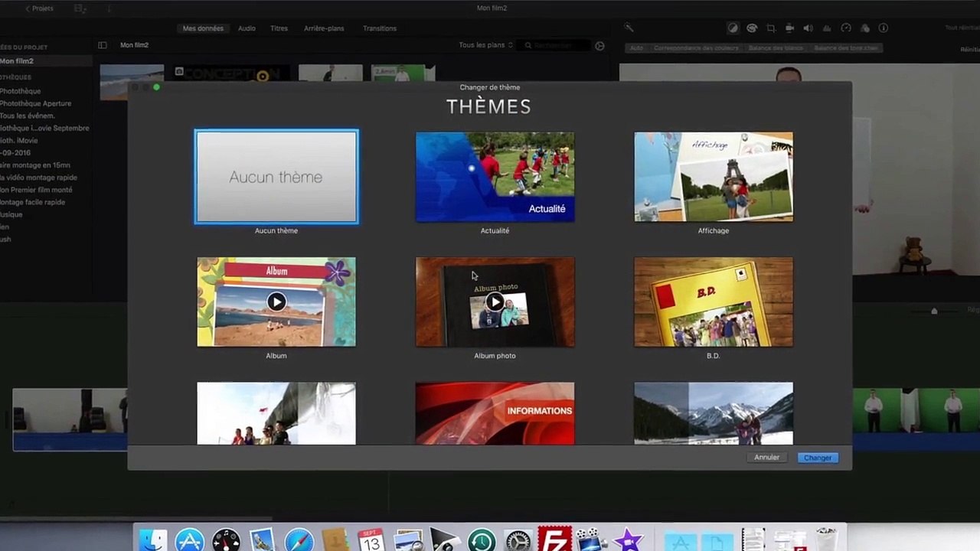
Task: Toggle the library sidebar icon
Action: (x=103, y=45)
